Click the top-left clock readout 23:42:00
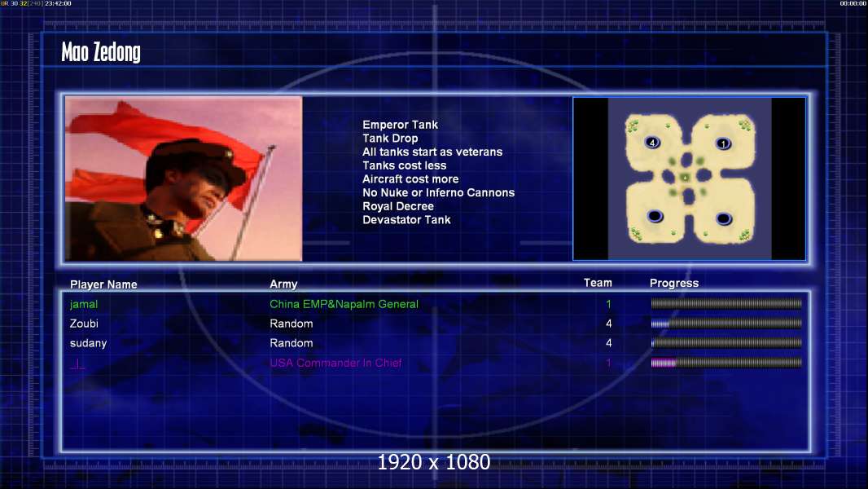 click(x=58, y=3)
